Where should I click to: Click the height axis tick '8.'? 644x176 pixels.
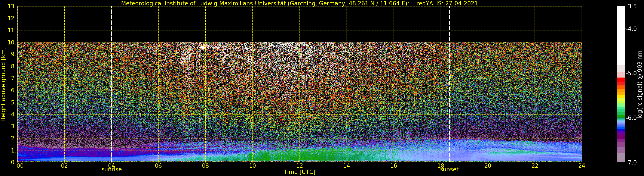[x=13, y=66]
